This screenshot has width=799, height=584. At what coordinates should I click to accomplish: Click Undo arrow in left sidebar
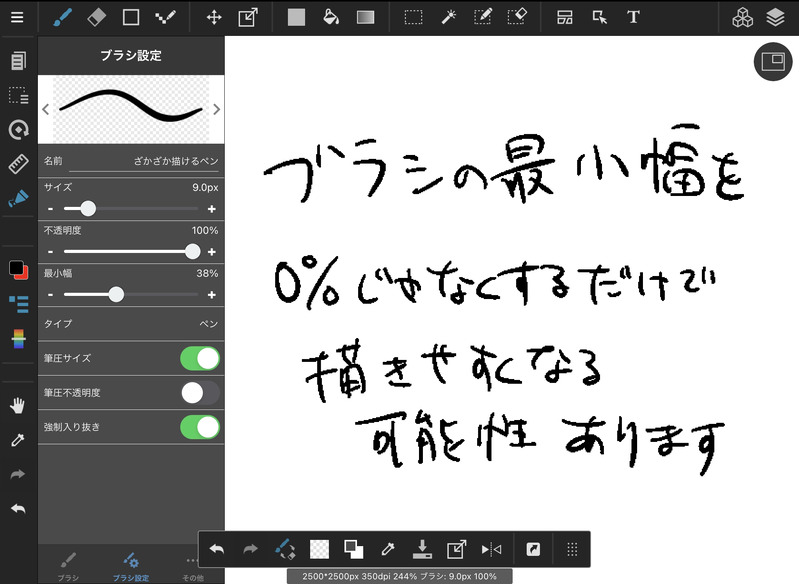[18, 509]
